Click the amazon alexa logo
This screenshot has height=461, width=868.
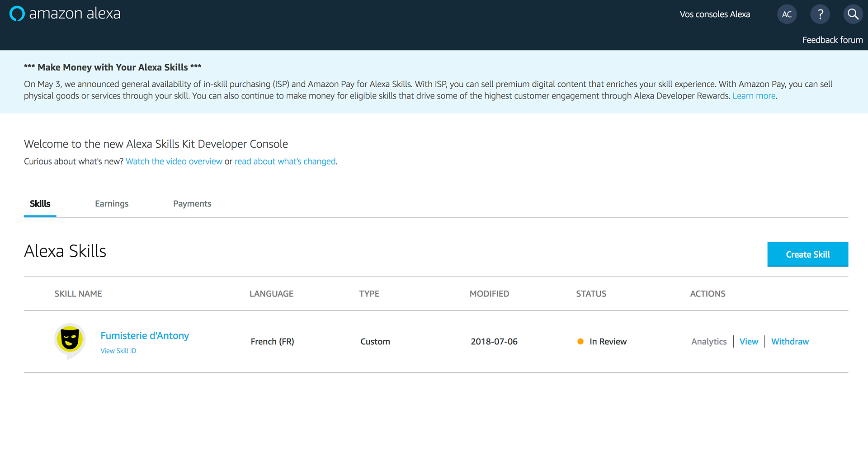coord(65,14)
